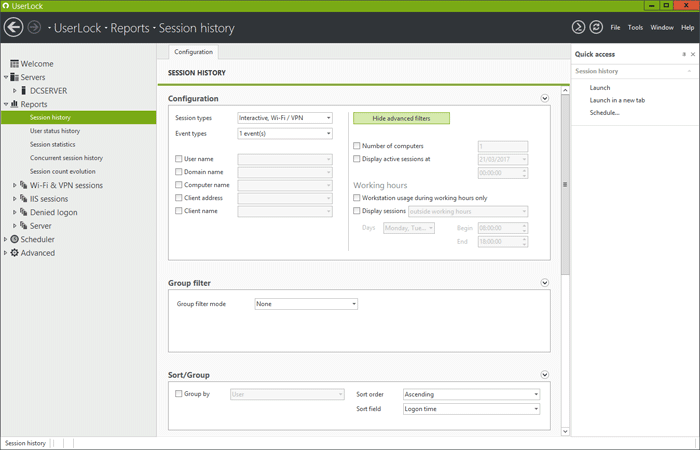
Task: Open the Session types dropdown
Action: pos(285,118)
